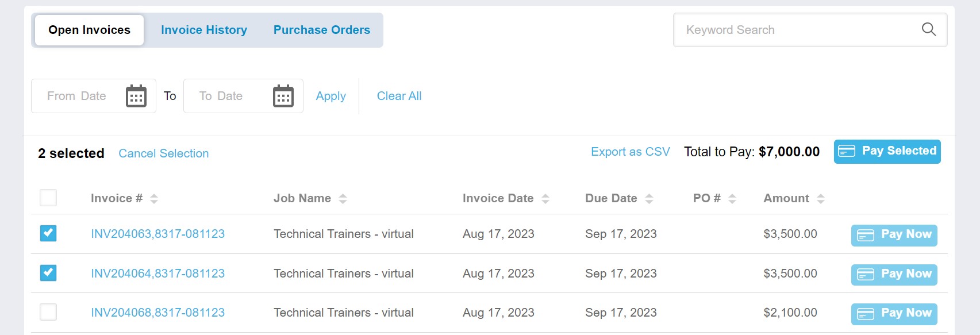Uncheck invoice INV204064,8317-081123
The height and width of the screenshot is (335, 980).
coord(48,273)
